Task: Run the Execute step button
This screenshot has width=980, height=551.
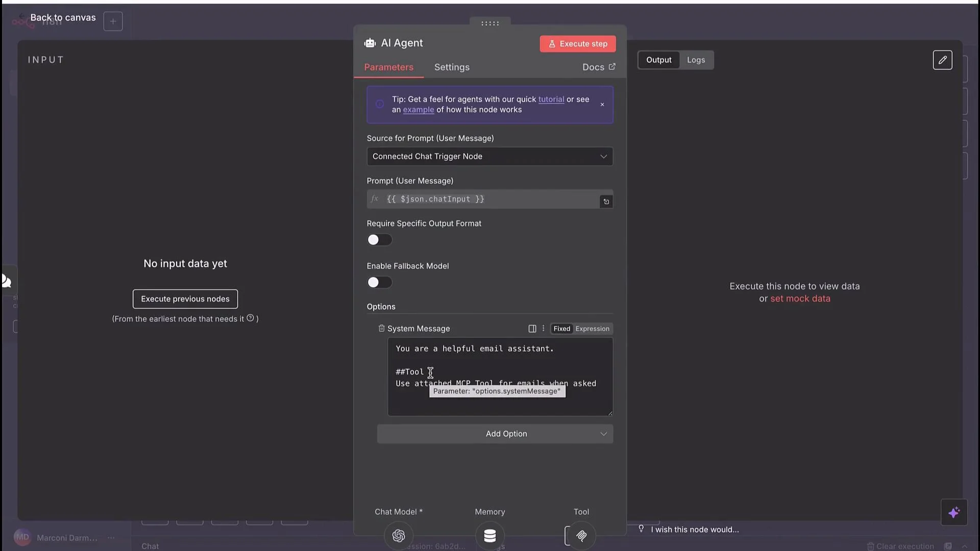Action: coord(578,44)
